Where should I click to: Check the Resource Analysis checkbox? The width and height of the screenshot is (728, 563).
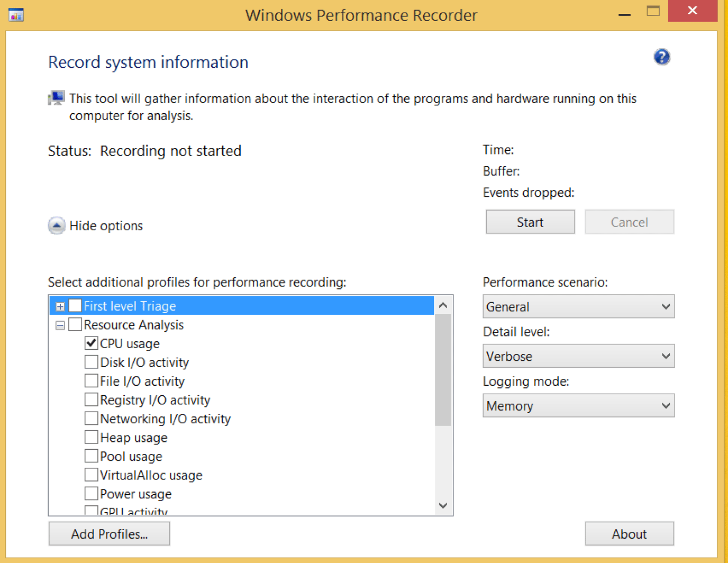coord(75,324)
